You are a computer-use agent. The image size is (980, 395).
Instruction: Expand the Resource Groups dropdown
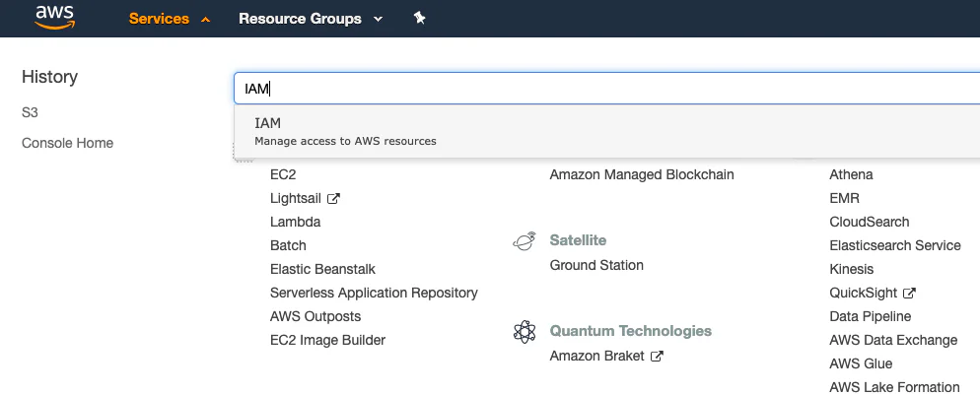point(310,19)
